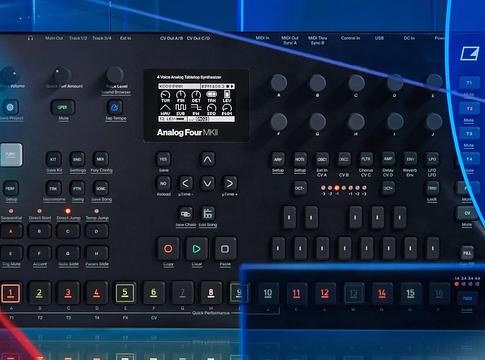The height and width of the screenshot is (360, 485).
Task: Open the FLTR parameter page
Action: coord(366,159)
